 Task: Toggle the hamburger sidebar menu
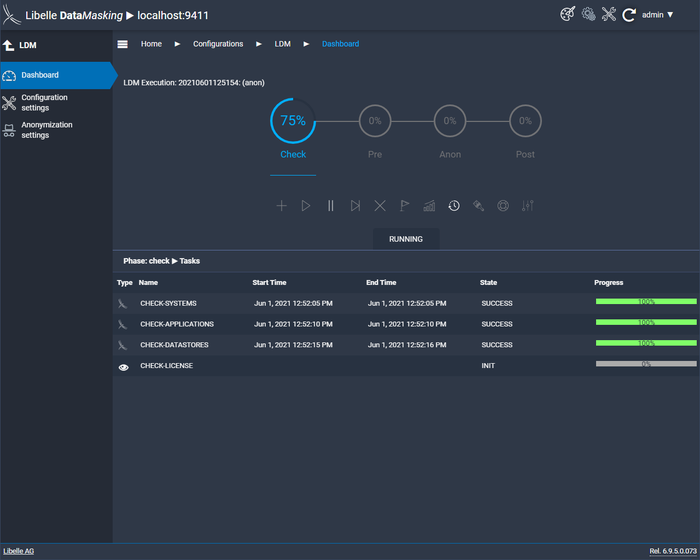(123, 44)
